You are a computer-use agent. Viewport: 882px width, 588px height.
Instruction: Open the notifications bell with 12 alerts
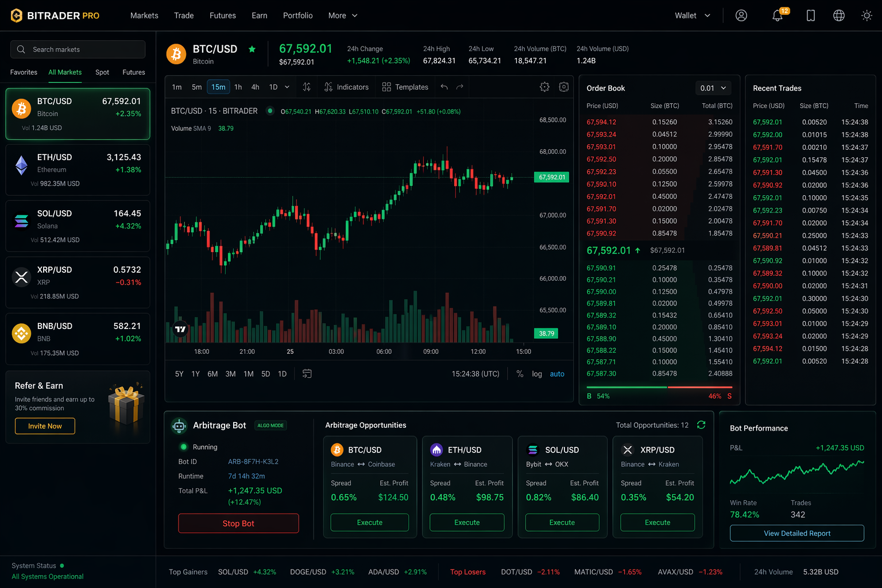pyautogui.click(x=777, y=16)
